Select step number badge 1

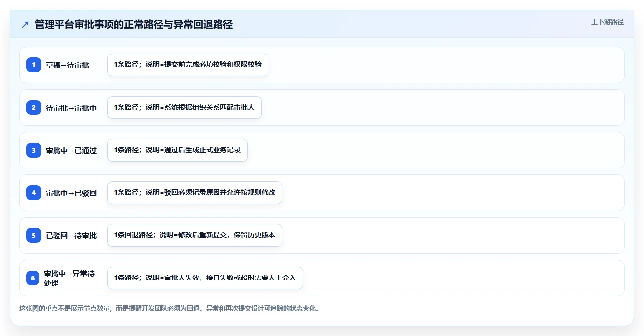pyautogui.click(x=34, y=65)
